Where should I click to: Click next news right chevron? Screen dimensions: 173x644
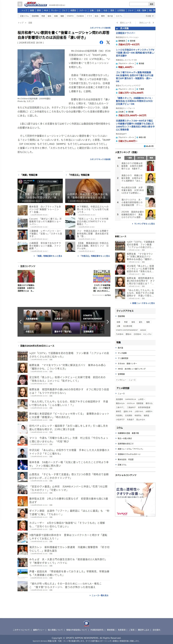point(153,23)
